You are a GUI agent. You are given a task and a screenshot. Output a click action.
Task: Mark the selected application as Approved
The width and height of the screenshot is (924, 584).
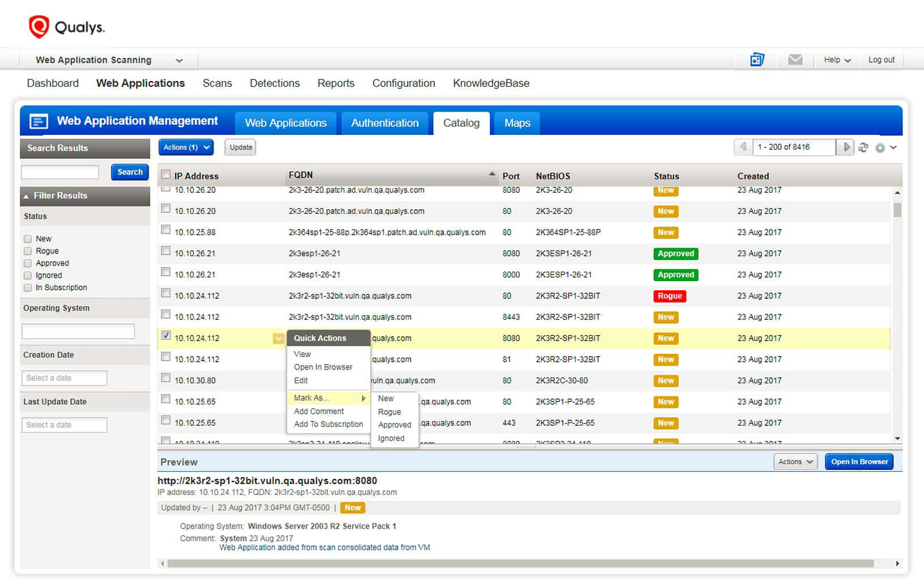(x=394, y=425)
